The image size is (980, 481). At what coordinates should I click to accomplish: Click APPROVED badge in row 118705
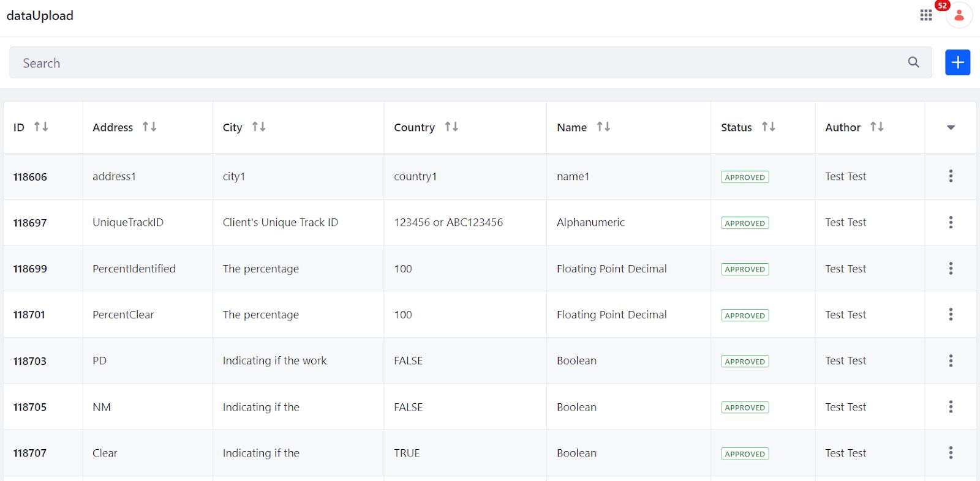745,408
